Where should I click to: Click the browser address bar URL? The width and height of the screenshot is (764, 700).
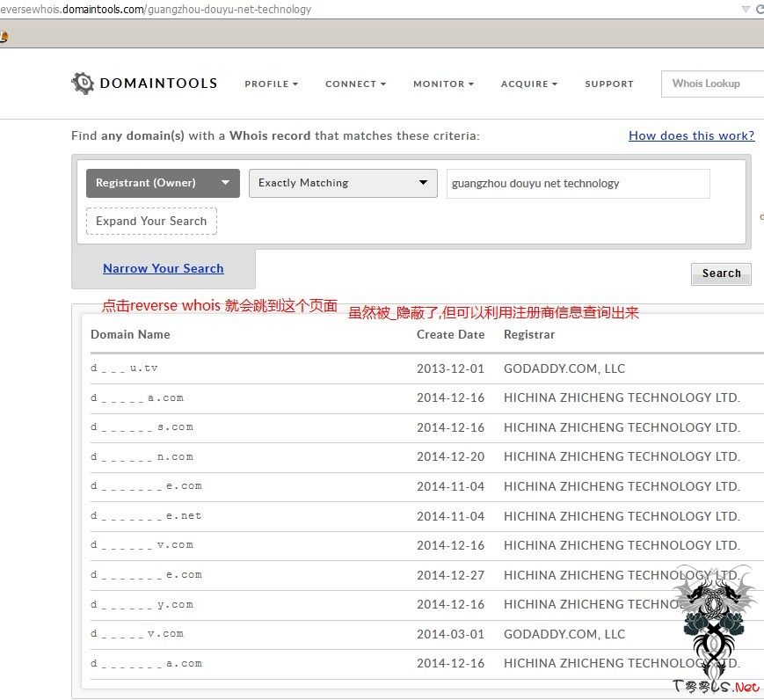pos(156,10)
